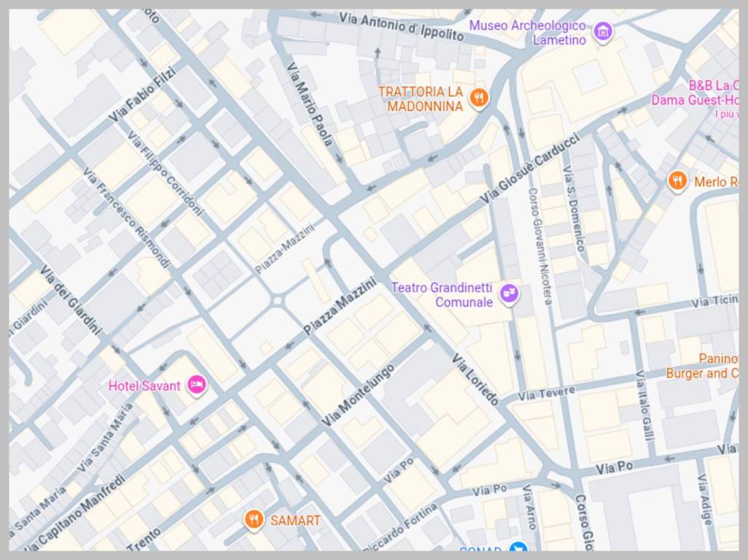Viewport: 748px width, 560px height.
Task: Click the Hotel Savant lodging pin
Action: pyautogui.click(x=196, y=385)
